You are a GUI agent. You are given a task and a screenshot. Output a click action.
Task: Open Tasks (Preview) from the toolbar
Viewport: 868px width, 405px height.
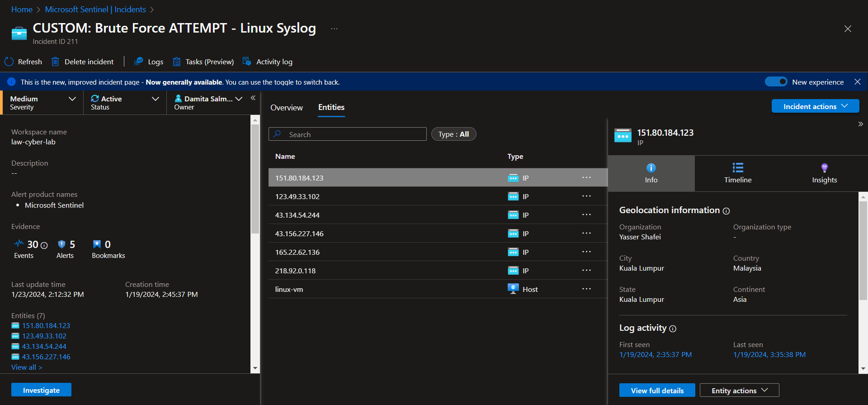[203, 62]
